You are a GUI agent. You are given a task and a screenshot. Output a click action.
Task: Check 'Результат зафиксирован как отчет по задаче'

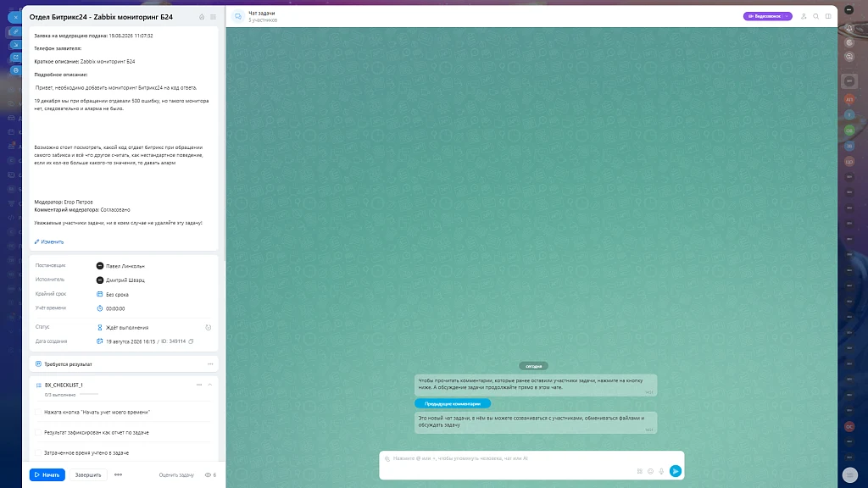point(37,433)
